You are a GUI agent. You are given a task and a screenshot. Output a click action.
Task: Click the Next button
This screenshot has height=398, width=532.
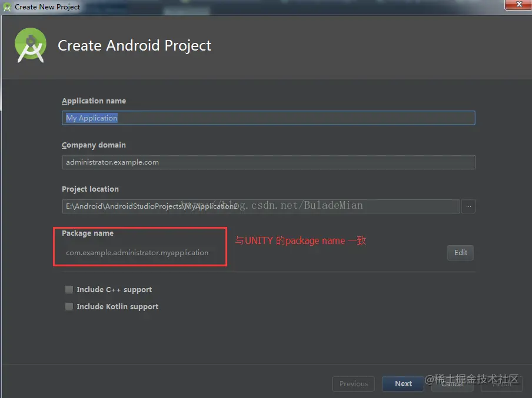coord(403,383)
